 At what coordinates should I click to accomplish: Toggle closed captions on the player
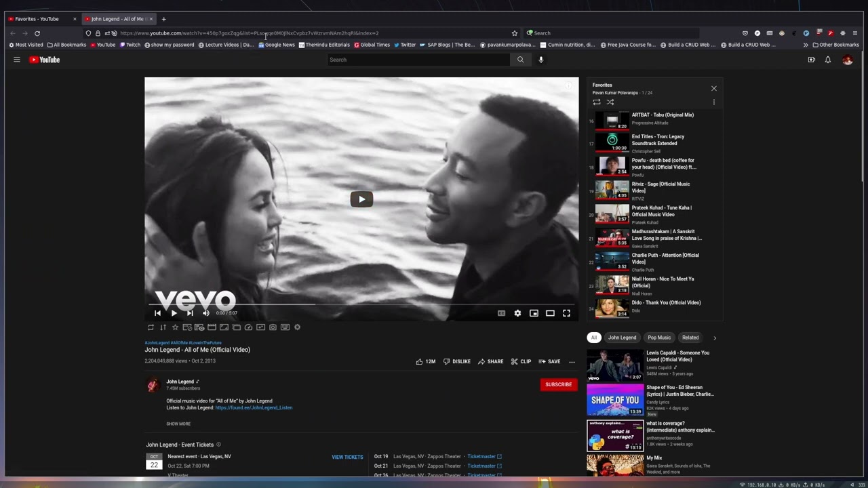point(501,313)
